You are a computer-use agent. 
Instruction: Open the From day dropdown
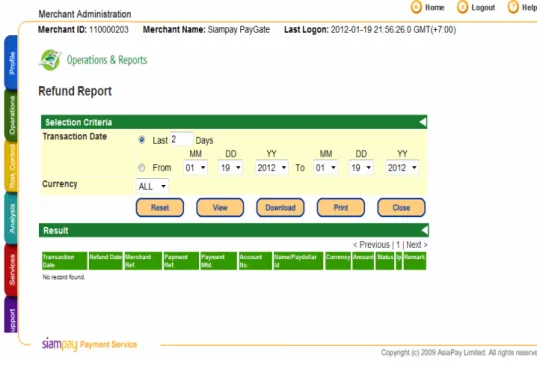pos(230,167)
